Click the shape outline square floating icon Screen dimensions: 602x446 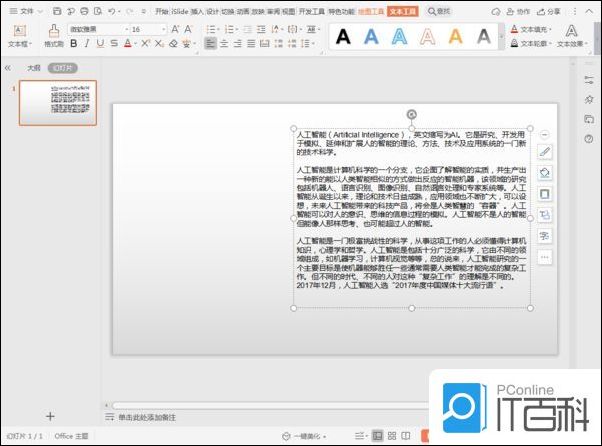pos(544,194)
